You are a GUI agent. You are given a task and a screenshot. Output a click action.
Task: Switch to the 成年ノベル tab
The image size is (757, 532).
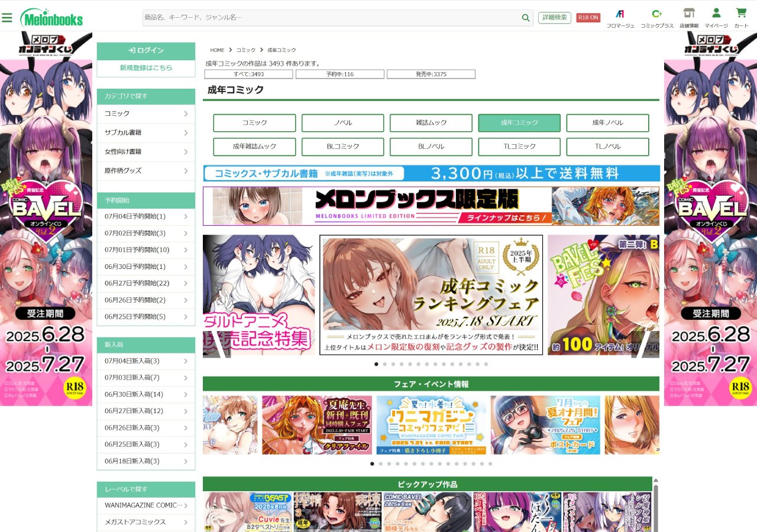click(x=607, y=123)
